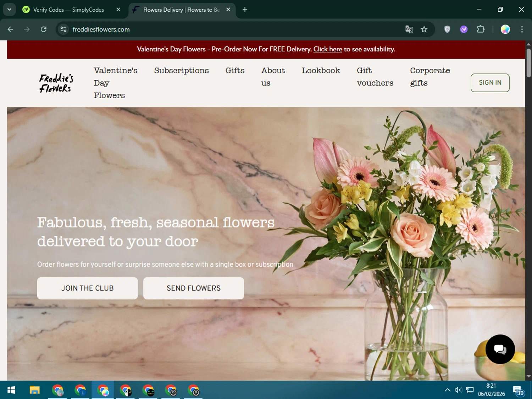
Task: Open the taskbar clock and date
Action: (x=491, y=390)
